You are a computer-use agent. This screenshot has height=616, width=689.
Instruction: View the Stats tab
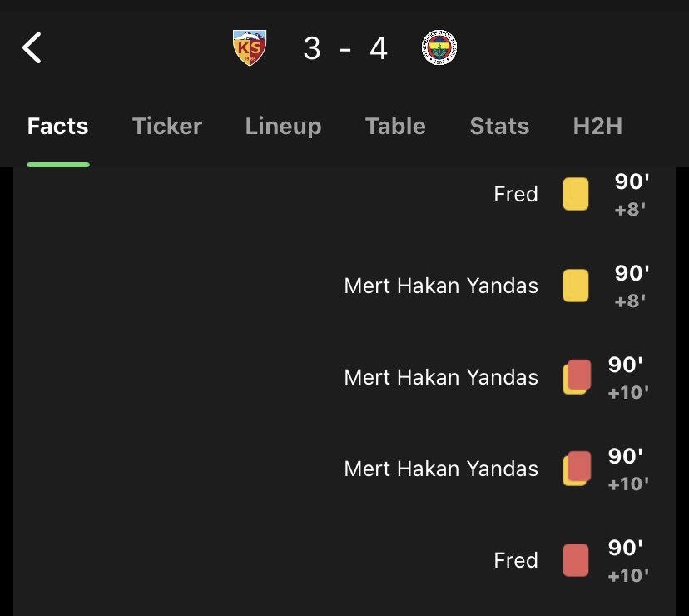[x=499, y=127]
